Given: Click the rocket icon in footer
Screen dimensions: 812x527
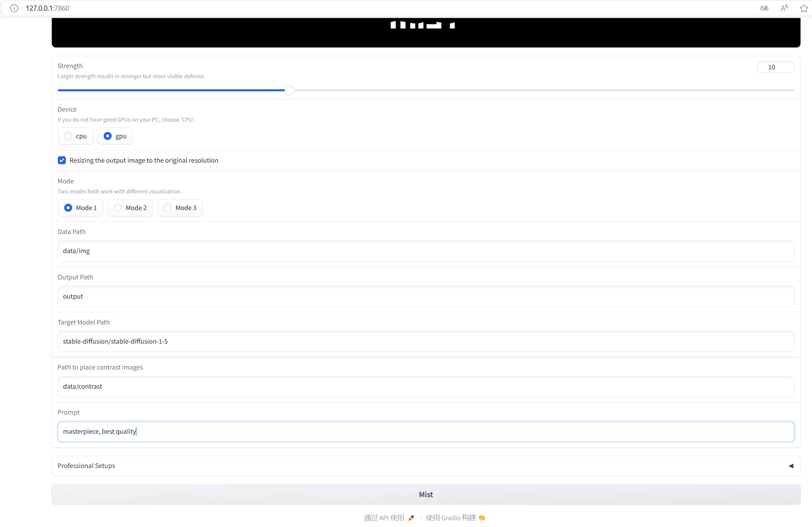Looking at the screenshot, I should point(411,518).
